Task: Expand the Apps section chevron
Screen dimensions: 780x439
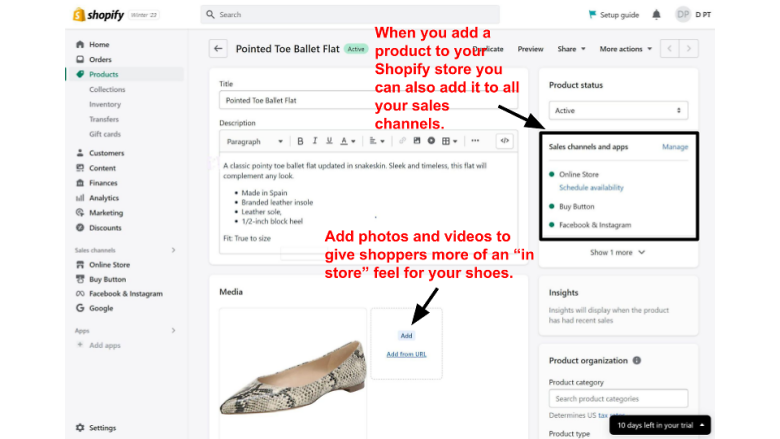Action: pos(174,331)
